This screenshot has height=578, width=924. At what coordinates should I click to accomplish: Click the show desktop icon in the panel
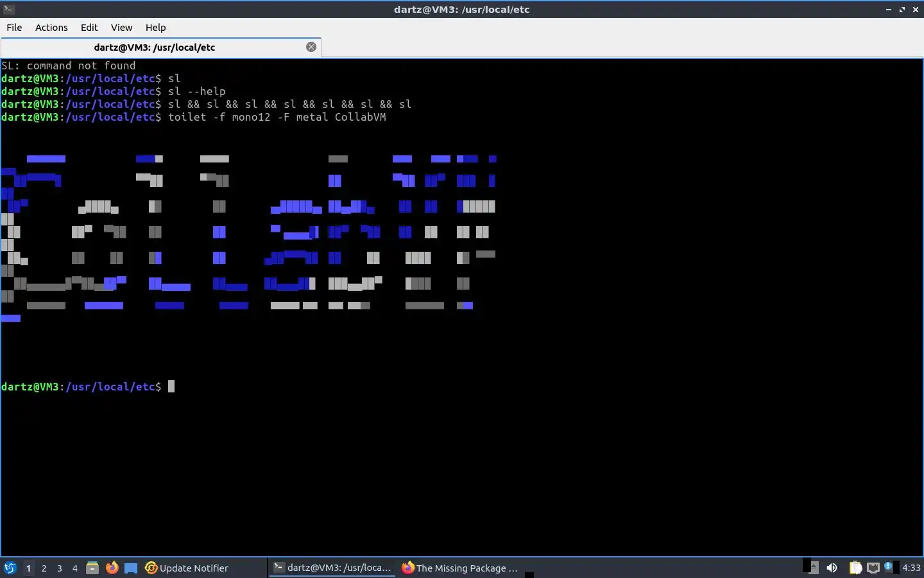131,568
